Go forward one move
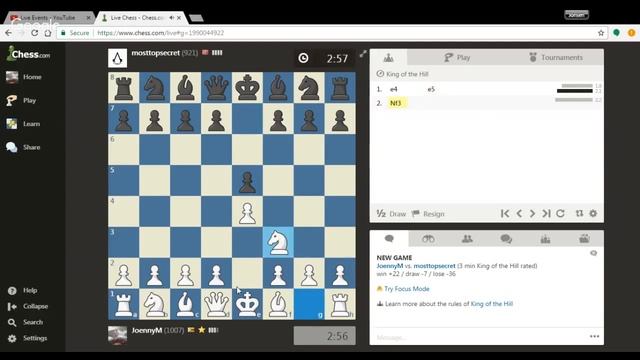This screenshot has width=640, height=360. click(x=532, y=213)
